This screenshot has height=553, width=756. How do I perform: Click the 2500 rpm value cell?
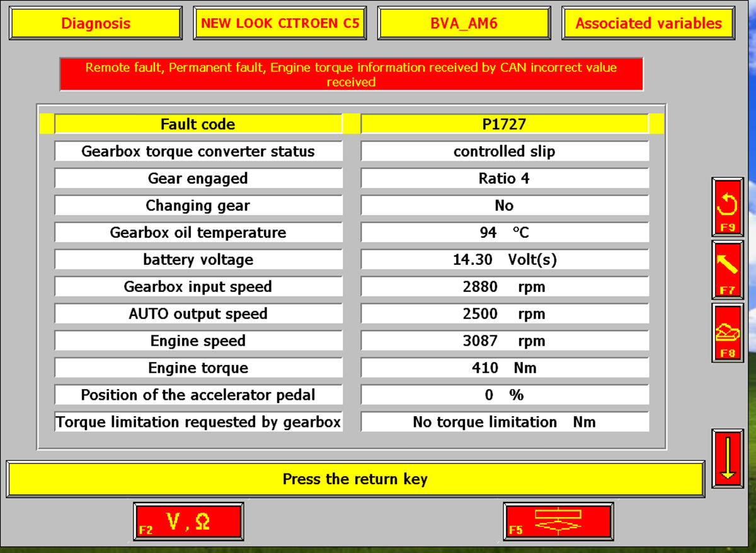(x=505, y=314)
